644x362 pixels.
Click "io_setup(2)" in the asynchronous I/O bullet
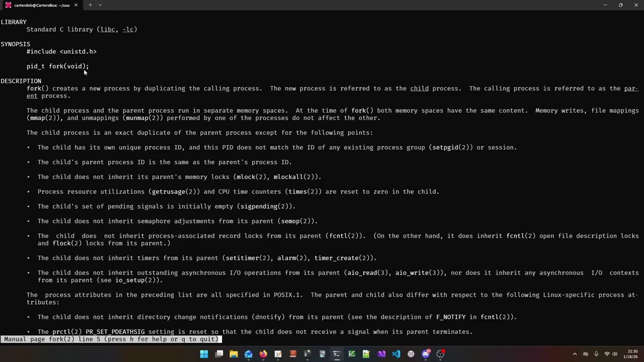click(x=135, y=281)
